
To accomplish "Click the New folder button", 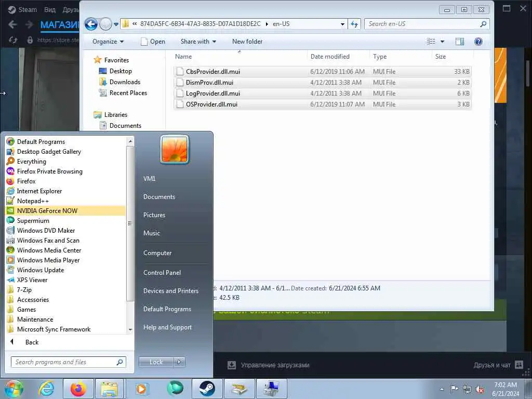I will click(247, 42).
